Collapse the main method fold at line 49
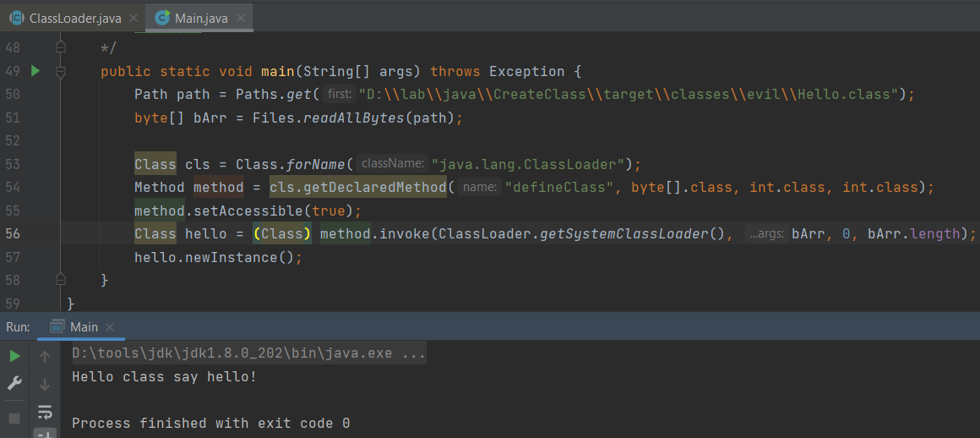 click(60, 72)
